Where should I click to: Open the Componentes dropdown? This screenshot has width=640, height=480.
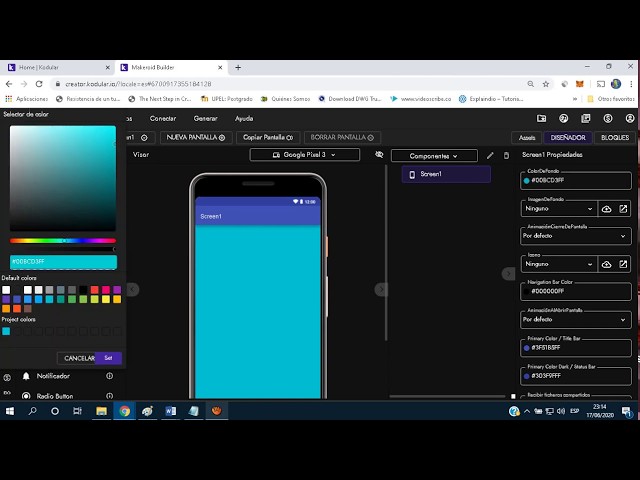tap(434, 156)
